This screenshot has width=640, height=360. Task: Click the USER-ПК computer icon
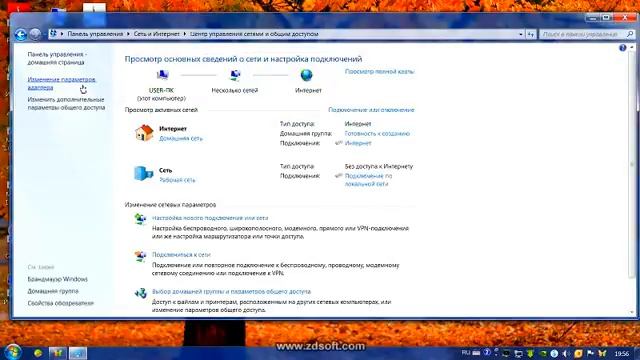coord(162,75)
